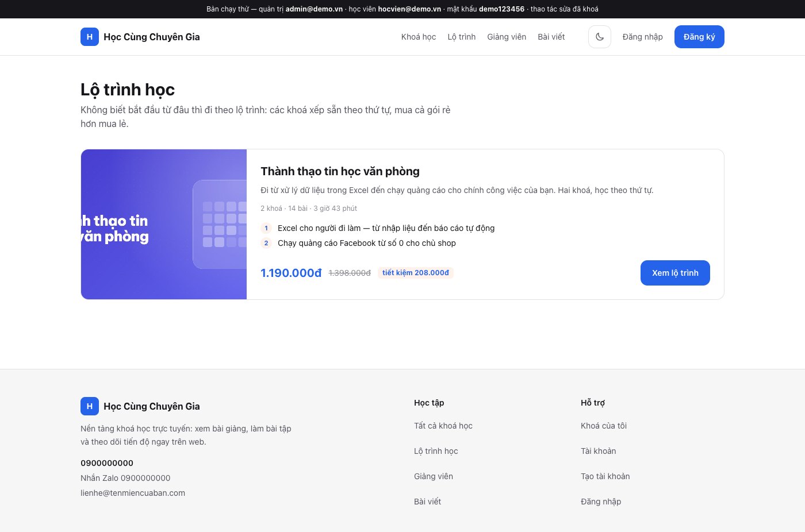
Task: Click the Thành thạo tin học văn phòng title
Action: [340, 171]
